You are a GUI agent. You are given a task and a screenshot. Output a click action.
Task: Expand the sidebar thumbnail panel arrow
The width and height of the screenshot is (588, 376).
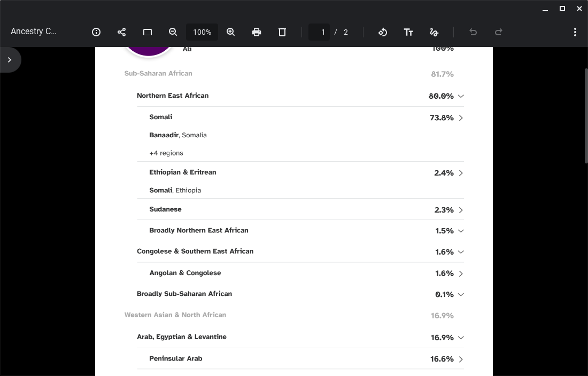pyautogui.click(x=10, y=60)
